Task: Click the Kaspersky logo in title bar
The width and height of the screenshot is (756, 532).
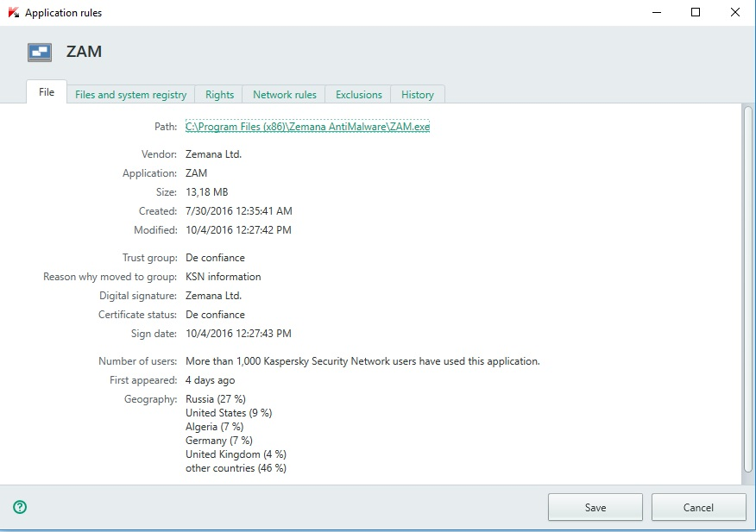Action: [x=14, y=13]
